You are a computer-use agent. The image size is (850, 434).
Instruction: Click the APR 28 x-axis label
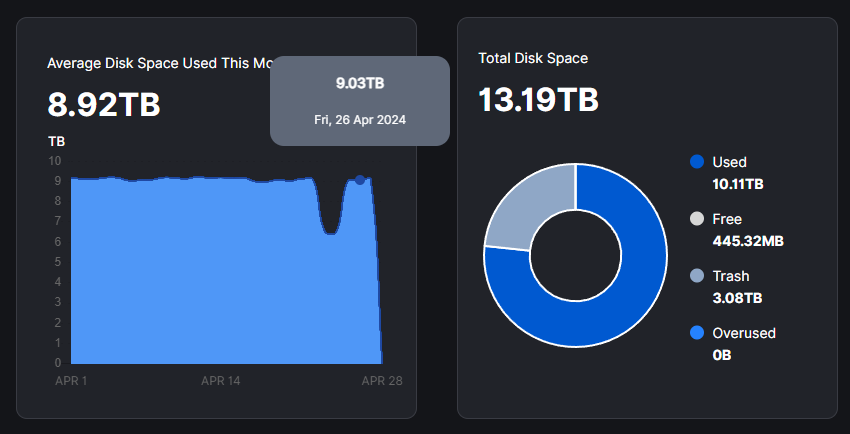[x=381, y=381]
